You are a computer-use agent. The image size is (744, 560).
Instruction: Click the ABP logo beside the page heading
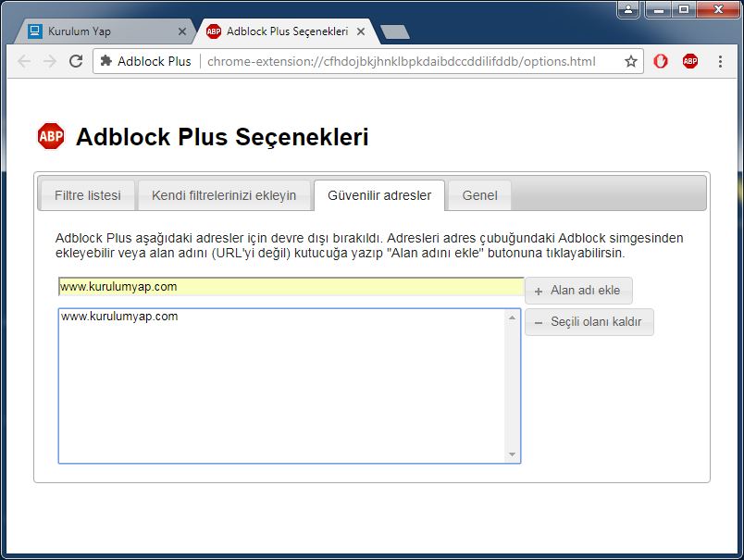coord(51,136)
